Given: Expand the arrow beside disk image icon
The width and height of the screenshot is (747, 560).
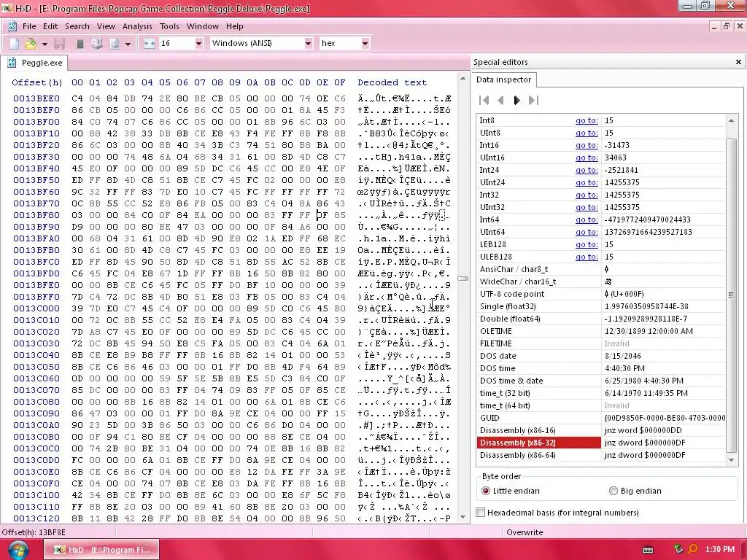Looking at the screenshot, I should click(x=128, y=44).
